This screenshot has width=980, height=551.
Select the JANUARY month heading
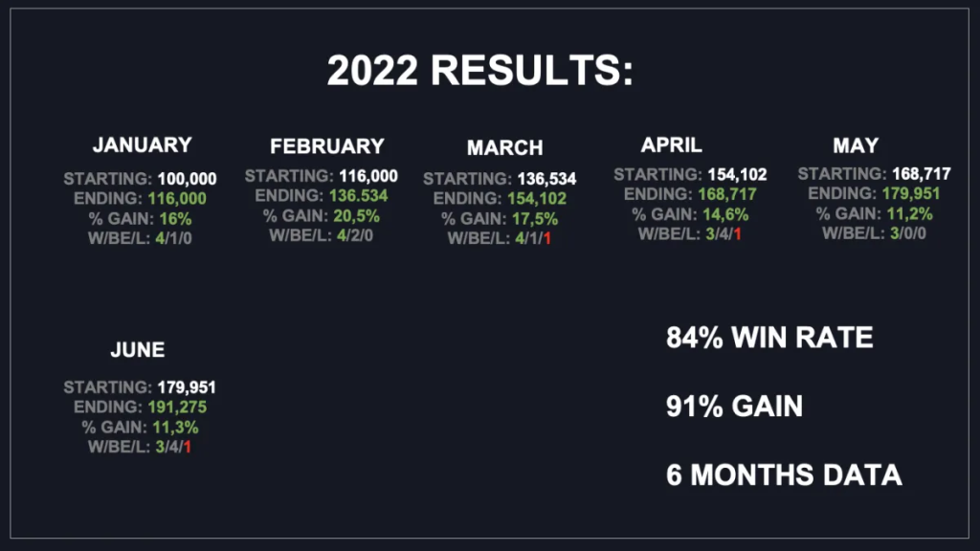[142, 145]
